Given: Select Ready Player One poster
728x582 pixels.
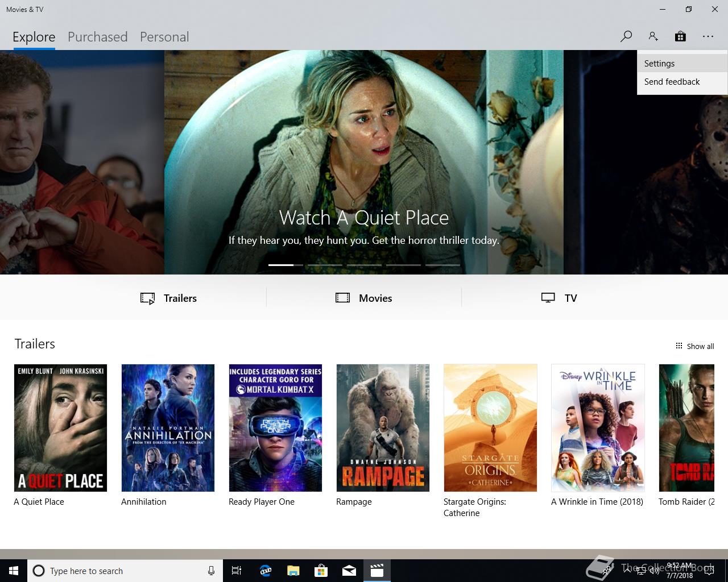Looking at the screenshot, I should tap(275, 428).
